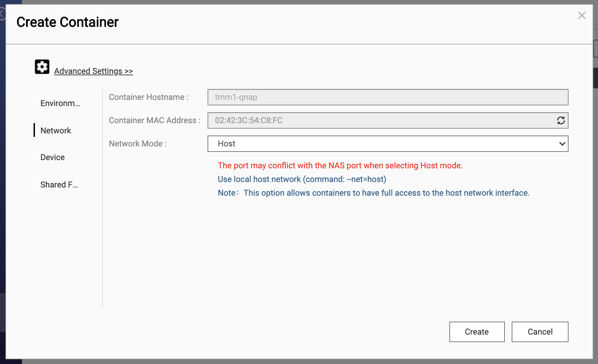The height and width of the screenshot is (364, 598).
Task: Click the blue host network note text
Action: point(373,193)
